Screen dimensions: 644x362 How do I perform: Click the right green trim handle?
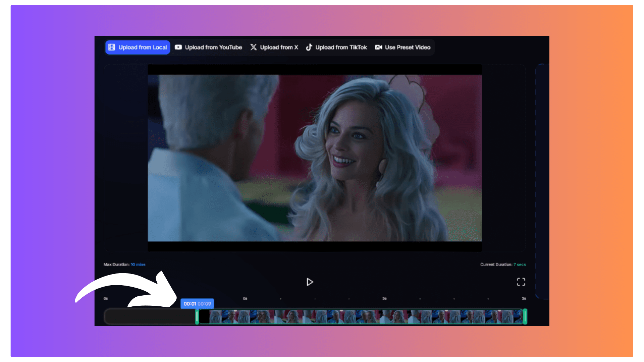pos(525,317)
